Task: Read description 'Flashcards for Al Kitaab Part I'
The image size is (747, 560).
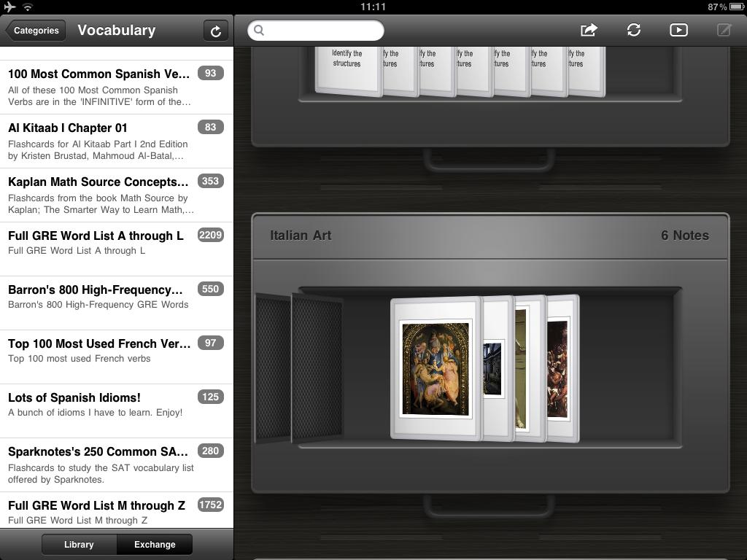Action: click(x=98, y=149)
